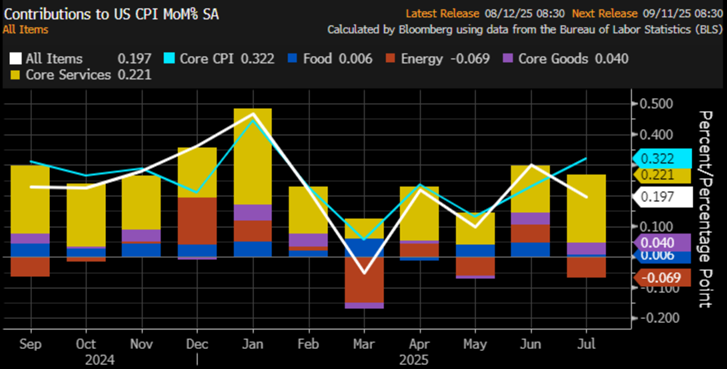Click the Core CPI value 0.322 in legend
The height and width of the screenshot is (370, 728).
[x=257, y=58]
